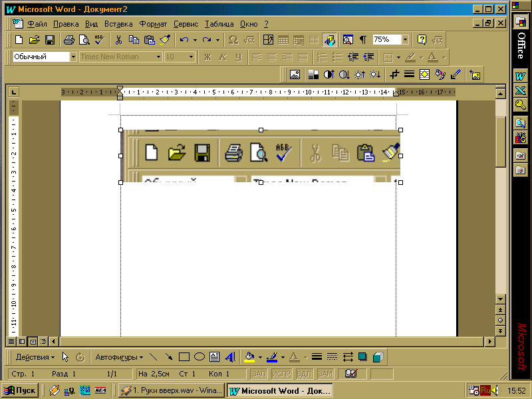
Task: Open document map magnifier icon
Action: tap(348, 40)
